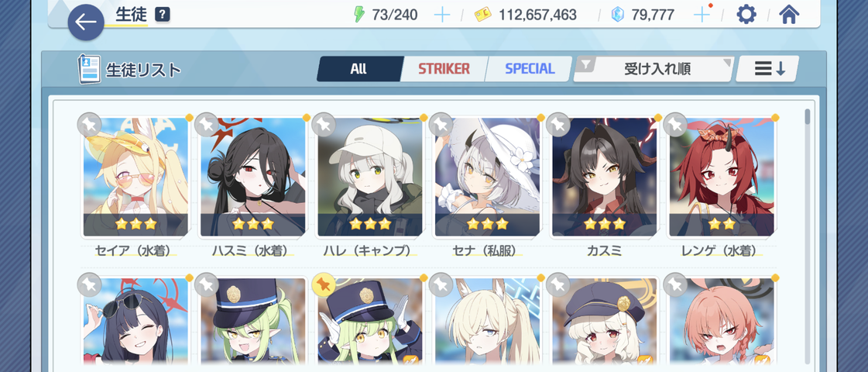Switch to the SPECIAL tab
The width and height of the screenshot is (868, 372).
[529, 69]
